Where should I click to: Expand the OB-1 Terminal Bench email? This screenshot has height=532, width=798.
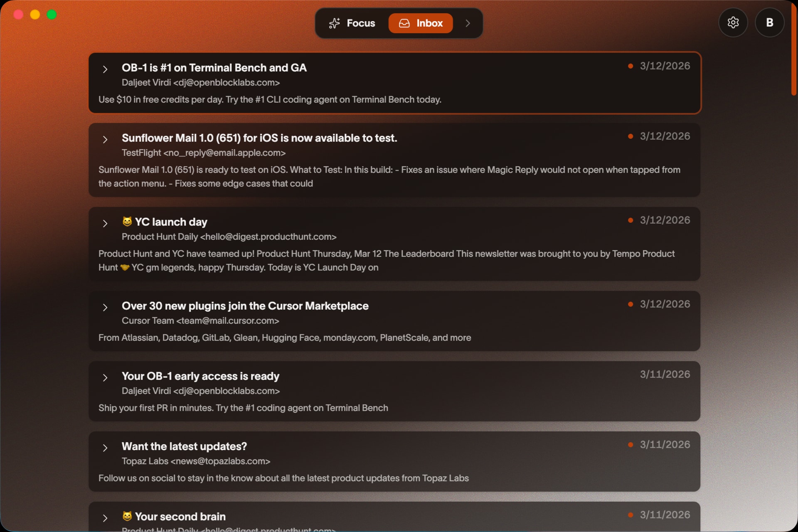coord(105,69)
